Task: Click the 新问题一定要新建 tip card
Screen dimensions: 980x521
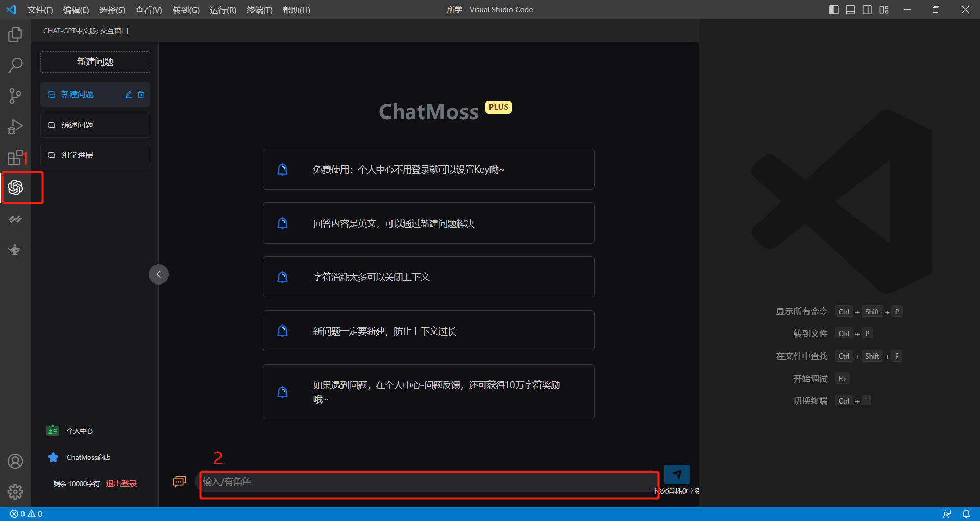Action: [429, 331]
